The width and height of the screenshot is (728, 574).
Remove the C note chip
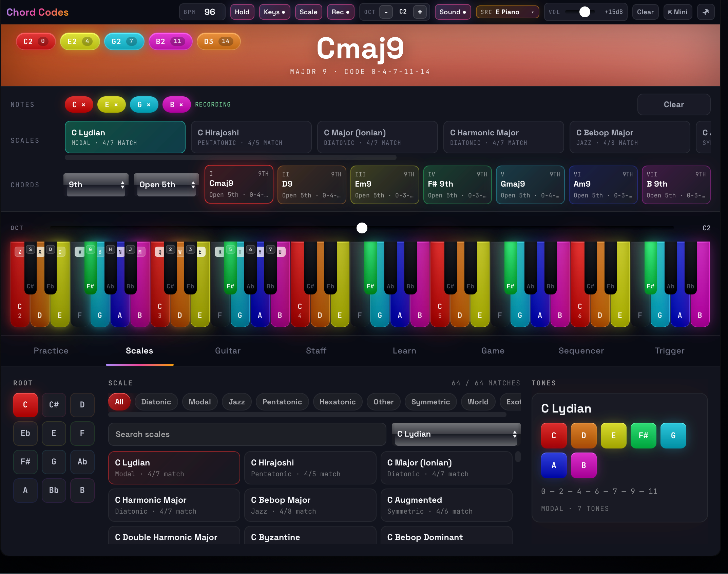[79, 104]
